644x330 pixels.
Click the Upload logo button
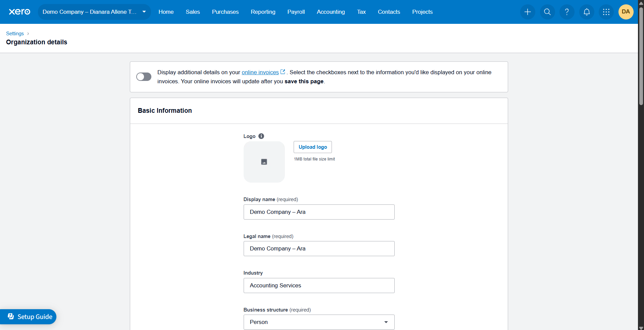pyautogui.click(x=313, y=147)
